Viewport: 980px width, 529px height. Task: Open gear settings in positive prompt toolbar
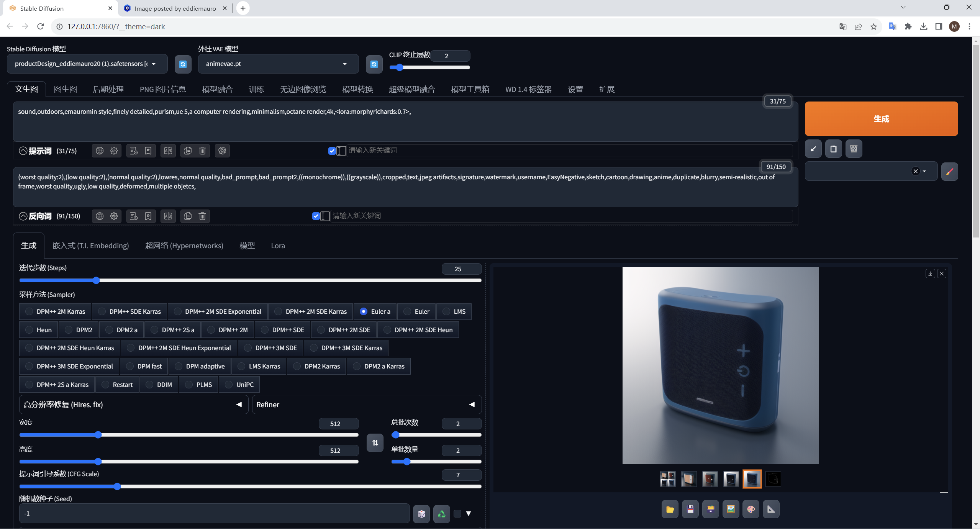114,151
